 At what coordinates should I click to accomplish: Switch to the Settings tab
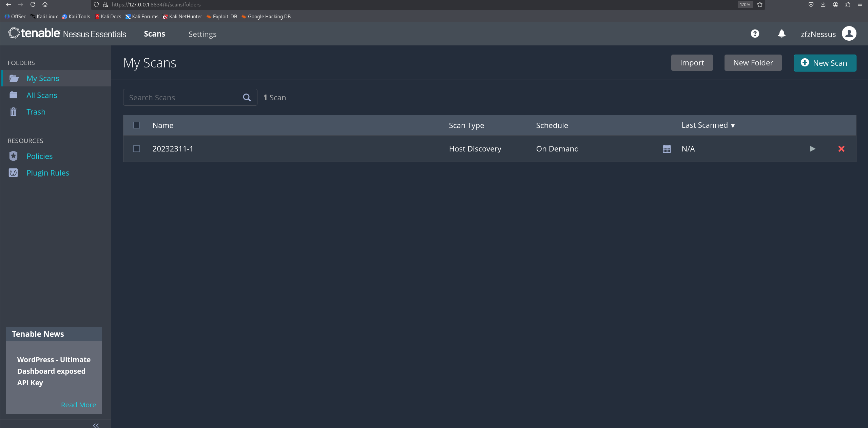[x=202, y=34]
